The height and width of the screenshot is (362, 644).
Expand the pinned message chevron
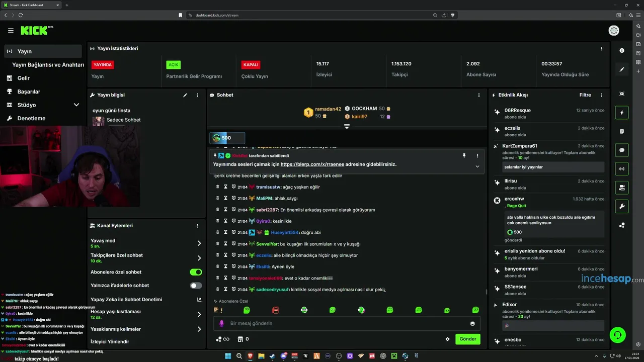pyautogui.click(x=477, y=166)
